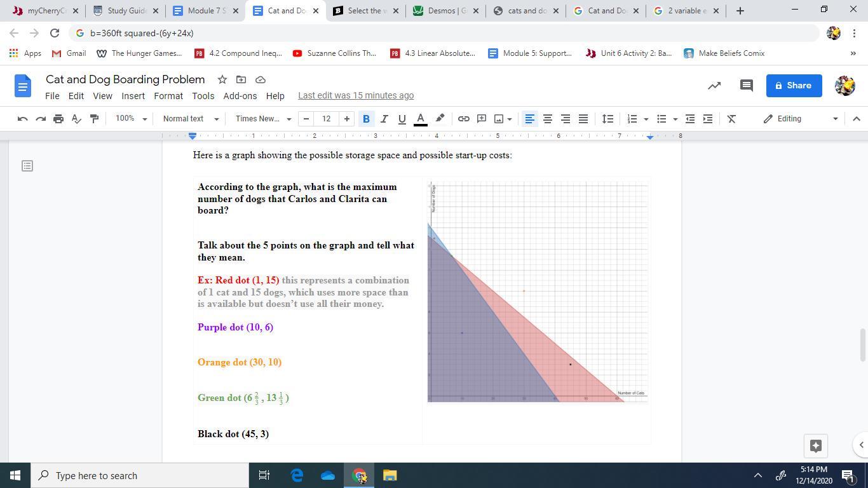Open the Times New Roman font dropdown
Viewport: 868px width, 488px height.
click(x=263, y=119)
